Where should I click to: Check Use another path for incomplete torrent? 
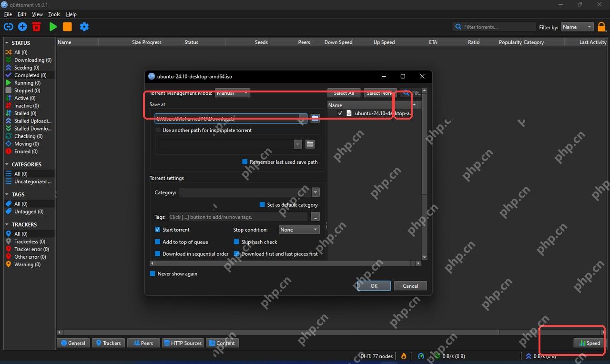point(158,130)
